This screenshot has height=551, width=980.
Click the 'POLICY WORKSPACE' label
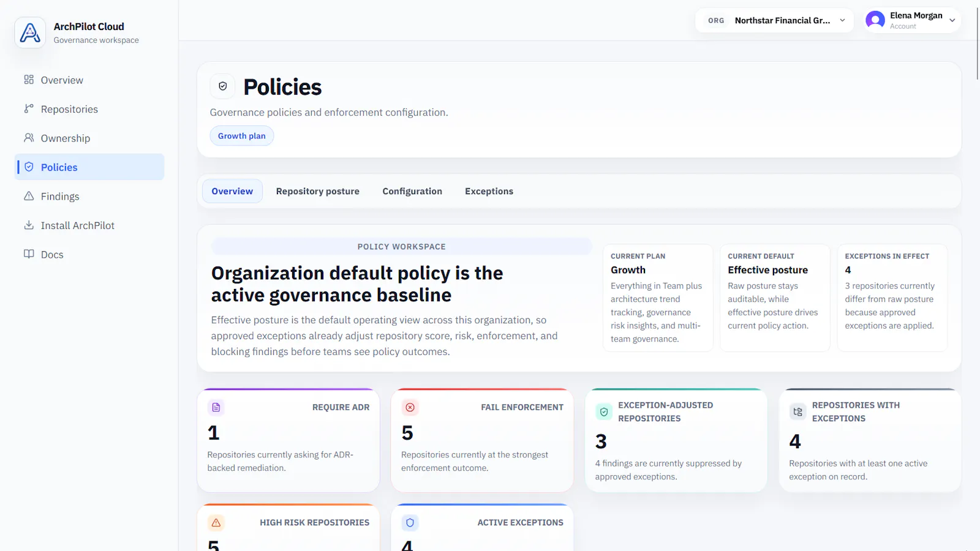click(402, 247)
